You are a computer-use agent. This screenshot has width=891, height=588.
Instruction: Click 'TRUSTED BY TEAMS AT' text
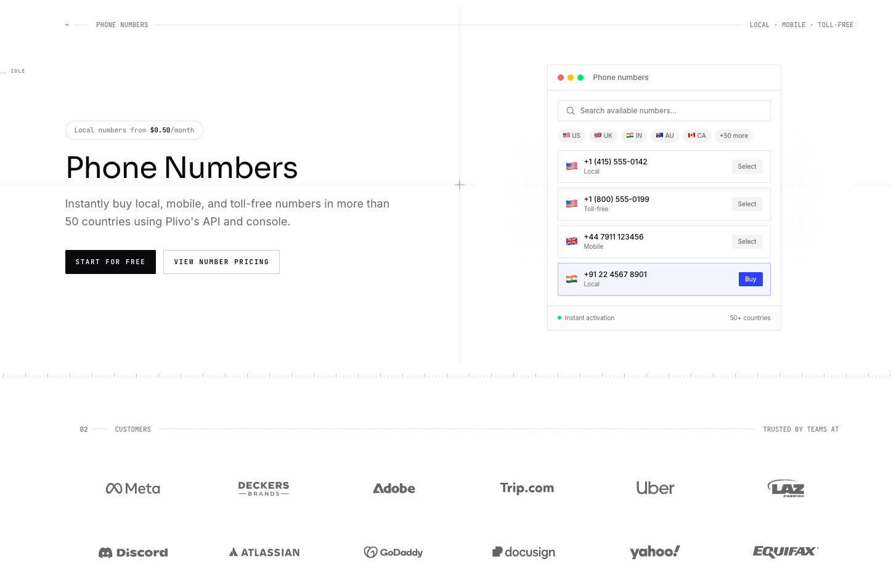coord(801,429)
